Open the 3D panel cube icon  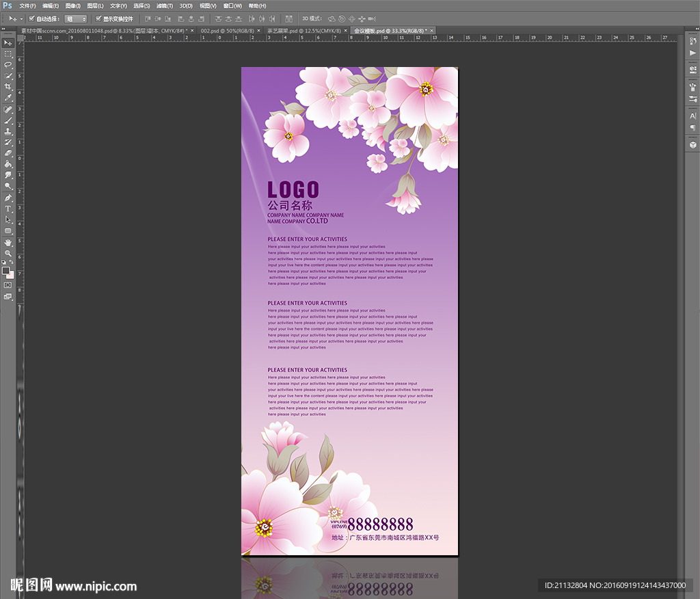pos(692,144)
